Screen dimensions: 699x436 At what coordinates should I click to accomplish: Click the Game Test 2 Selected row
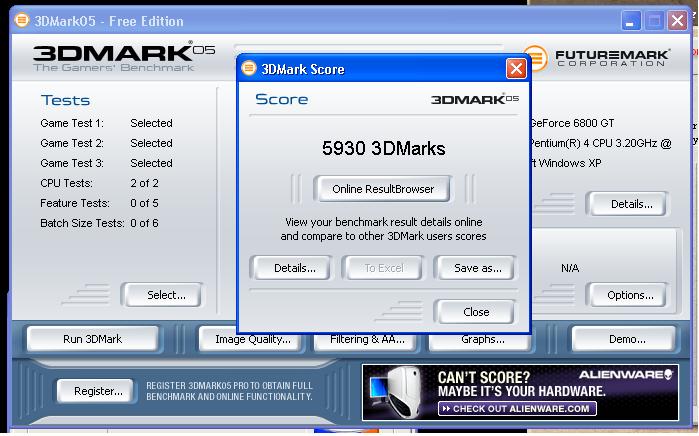pyautogui.click(x=106, y=143)
